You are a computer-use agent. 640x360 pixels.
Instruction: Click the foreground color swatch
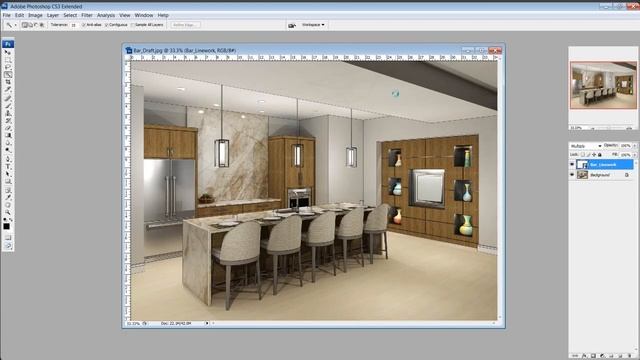[x=7, y=227]
